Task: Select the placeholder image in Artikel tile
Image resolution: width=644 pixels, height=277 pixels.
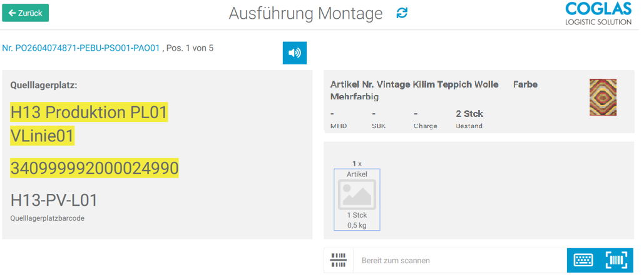Action: pyautogui.click(x=357, y=194)
